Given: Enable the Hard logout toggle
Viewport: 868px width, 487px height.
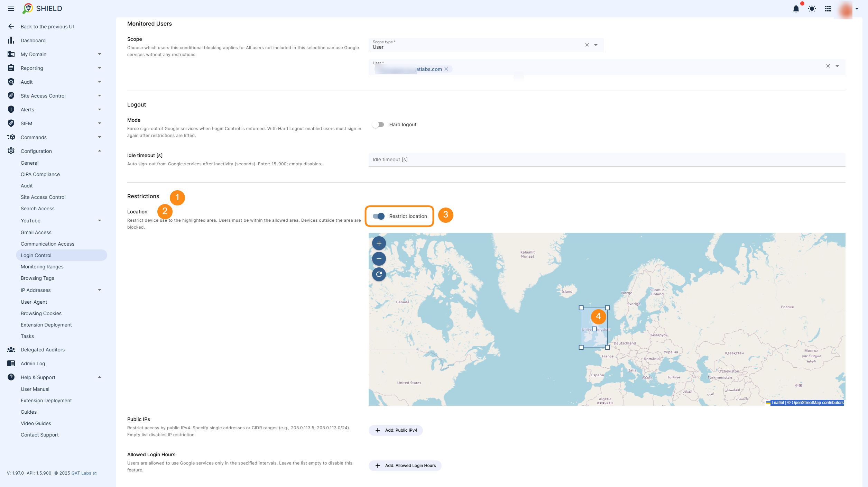Looking at the screenshot, I should (378, 125).
